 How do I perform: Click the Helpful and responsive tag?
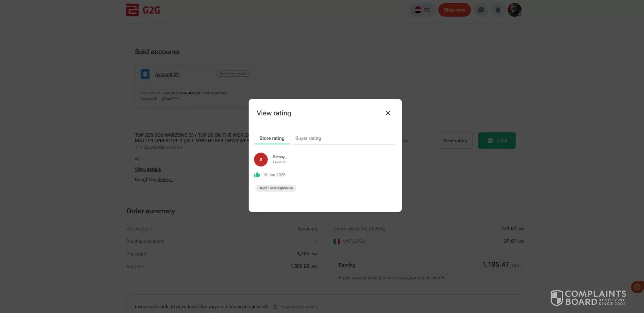(275, 188)
